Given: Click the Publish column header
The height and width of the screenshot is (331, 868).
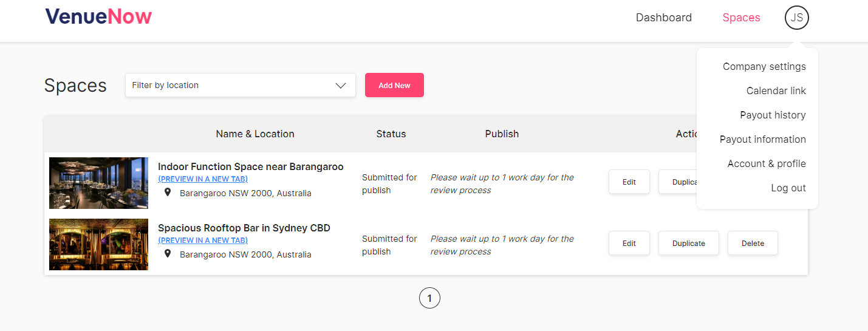Looking at the screenshot, I should (x=502, y=134).
